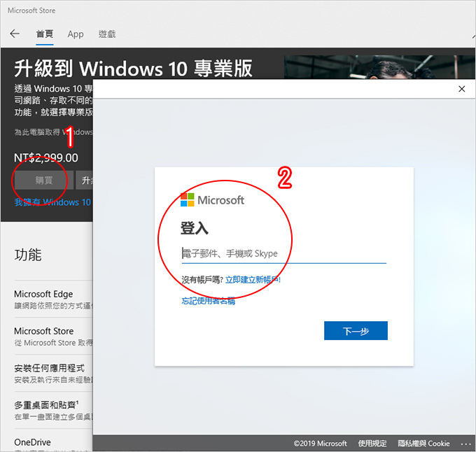Open the 首頁 tab
476x452 pixels.
pyautogui.click(x=45, y=34)
